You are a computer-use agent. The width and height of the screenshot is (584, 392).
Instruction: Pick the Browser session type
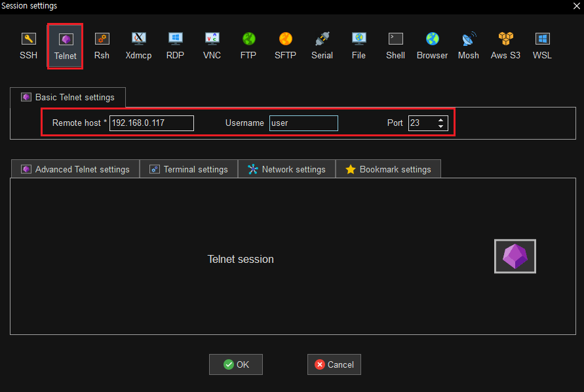click(432, 46)
